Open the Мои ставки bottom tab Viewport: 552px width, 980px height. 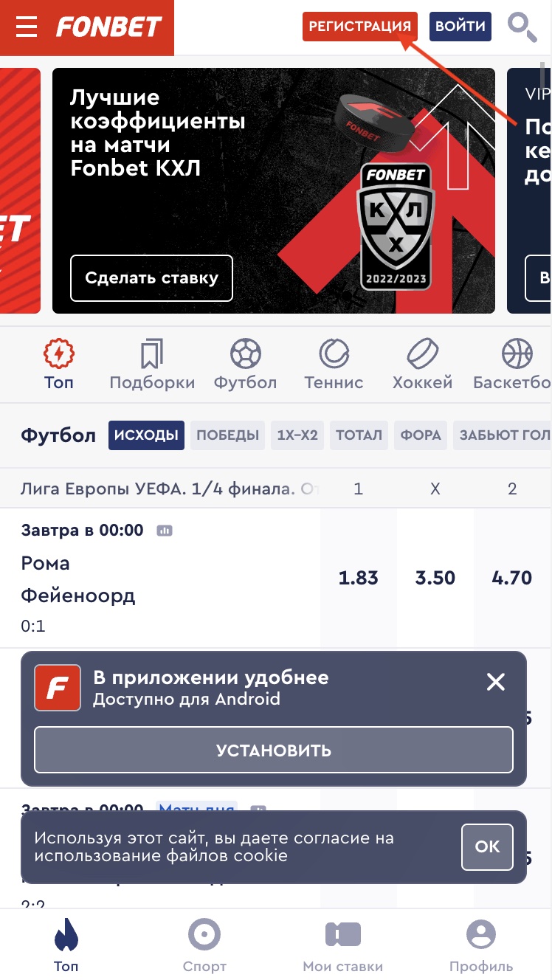click(343, 945)
